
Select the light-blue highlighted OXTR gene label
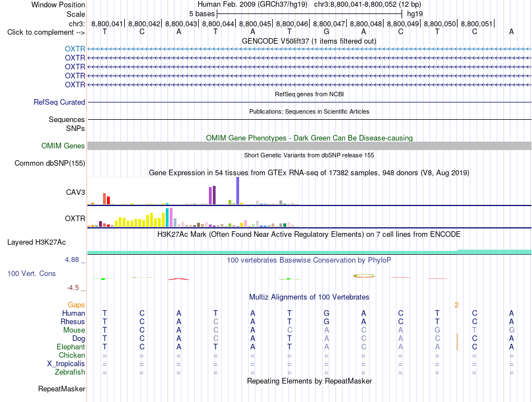coord(75,49)
